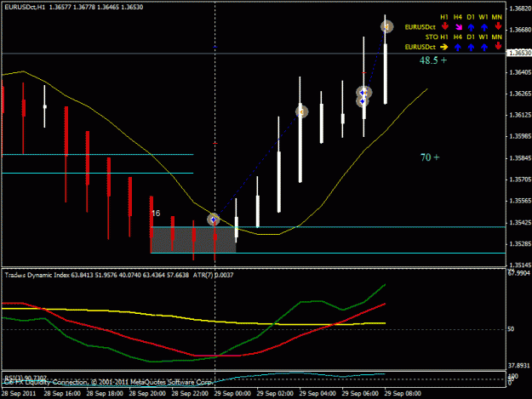Click the 1.35985 price scale label
532x399 pixels.
pyautogui.click(x=520, y=136)
